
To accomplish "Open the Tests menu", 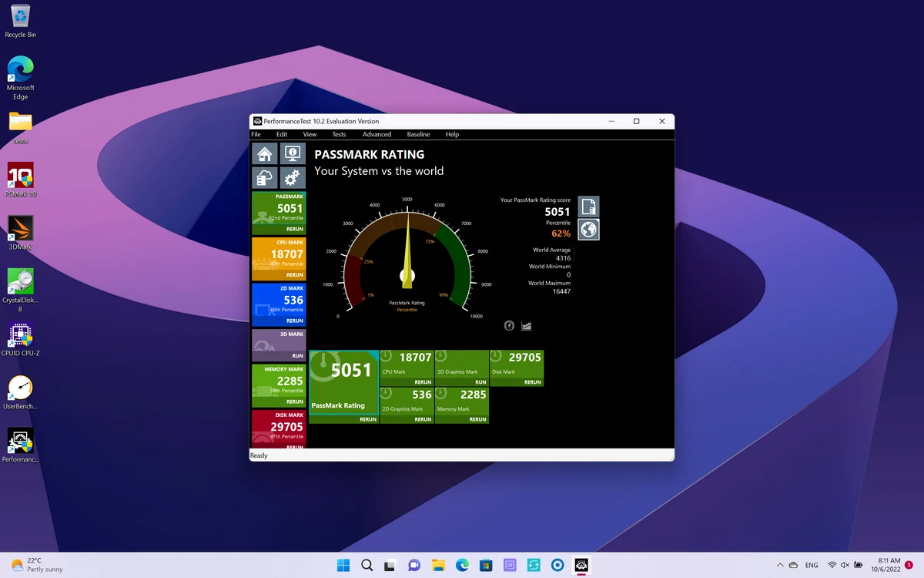I will 339,134.
